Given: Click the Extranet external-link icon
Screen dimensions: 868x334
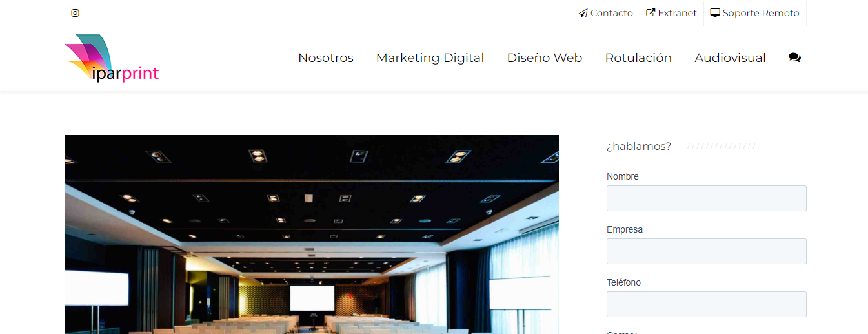Looking at the screenshot, I should coord(651,13).
